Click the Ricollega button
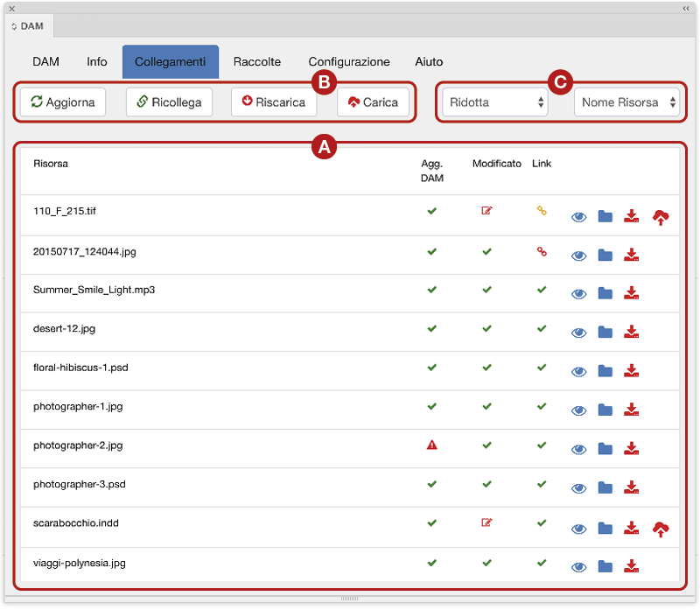700x610 pixels. [169, 102]
